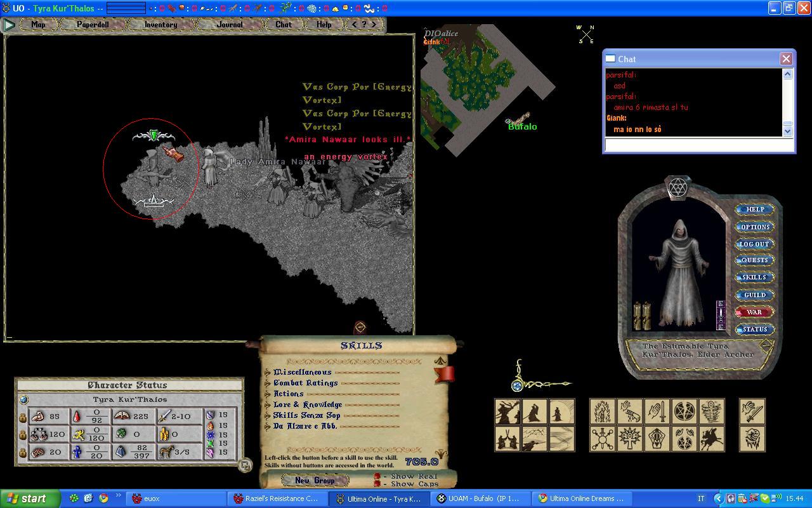Click the broken pentagram spell icon

tap(684, 411)
